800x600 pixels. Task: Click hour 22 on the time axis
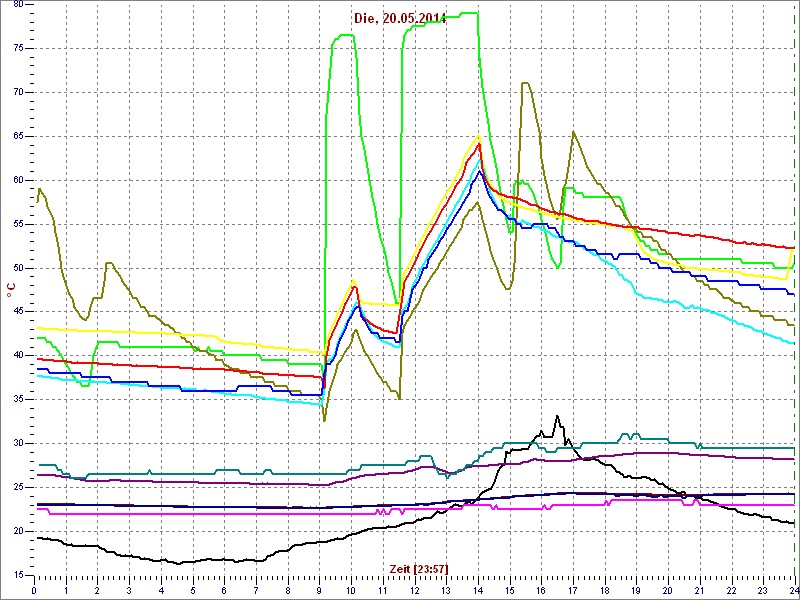coord(732,591)
